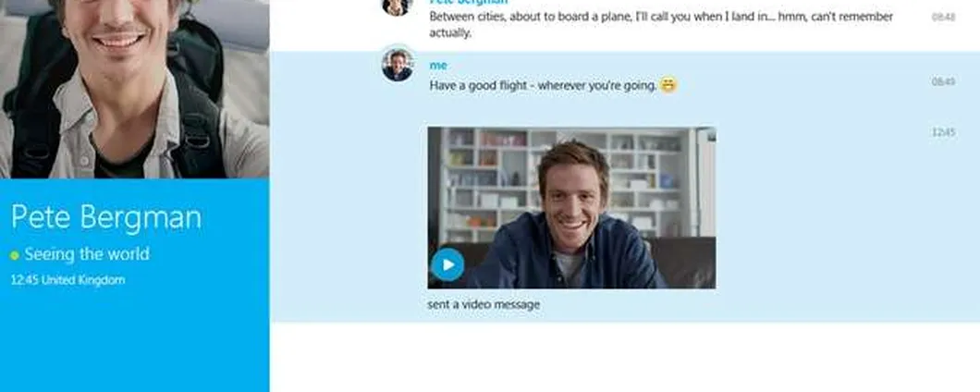This screenshot has height=392, width=980.
Task: Select the 'Have a good flight' message
Action: pyautogui.click(x=543, y=86)
